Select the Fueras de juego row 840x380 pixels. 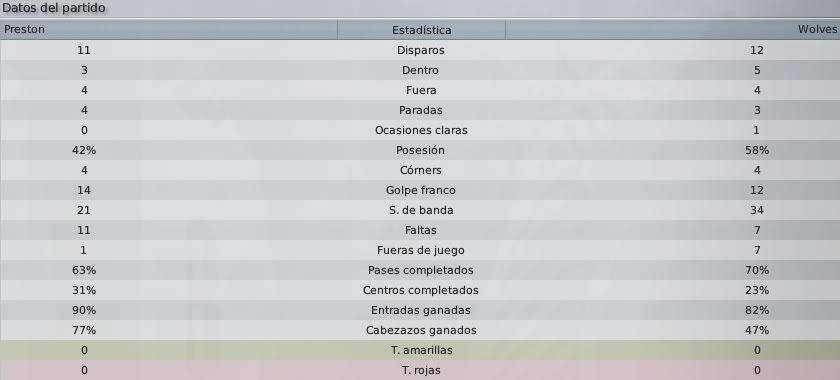(420, 250)
